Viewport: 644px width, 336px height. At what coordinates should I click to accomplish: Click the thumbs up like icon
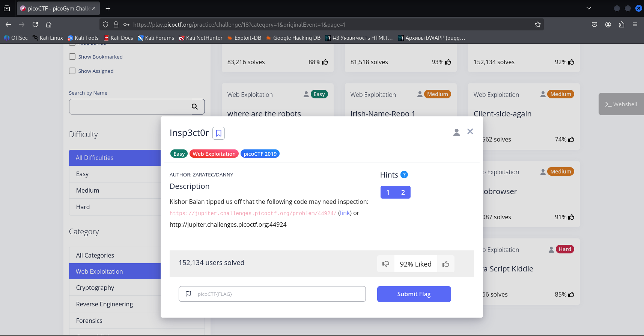click(446, 264)
